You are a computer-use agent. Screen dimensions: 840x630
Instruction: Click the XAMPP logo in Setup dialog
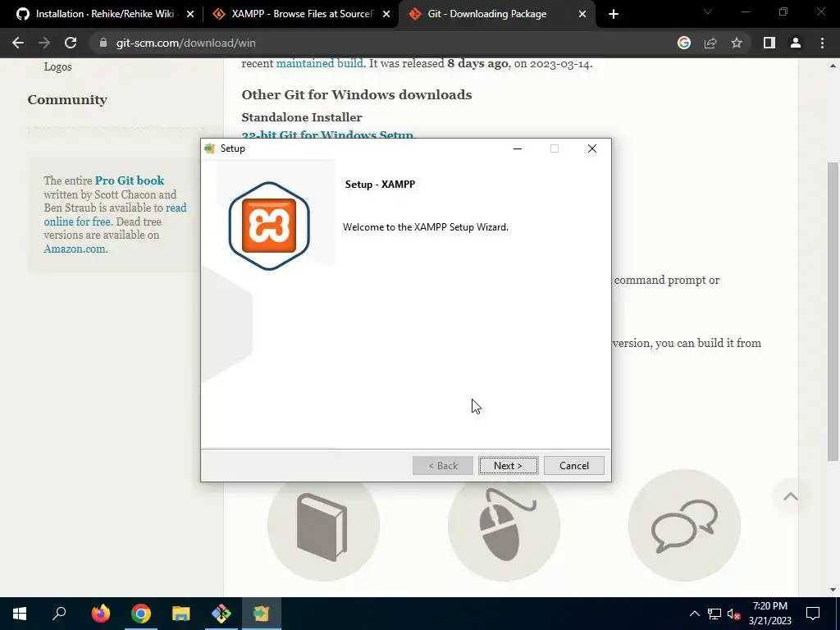click(x=269, y=226)
